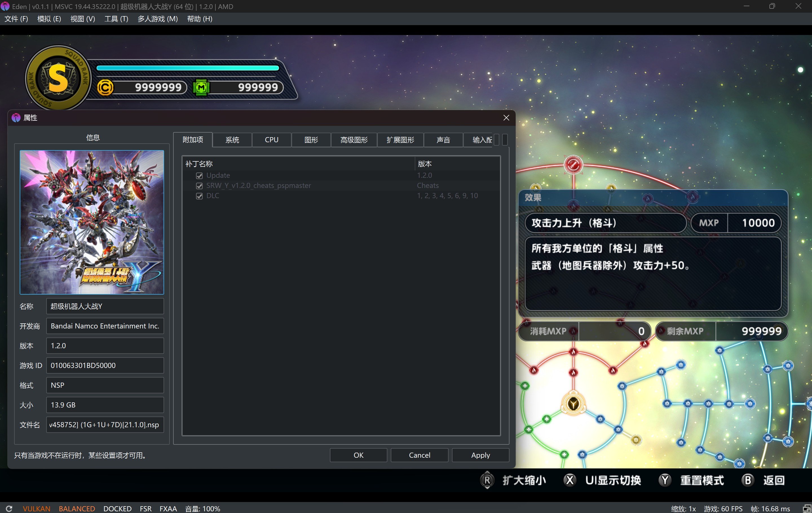Select the gold Y center node on skill map
This screenshot has height=513, width=812.
573,403
